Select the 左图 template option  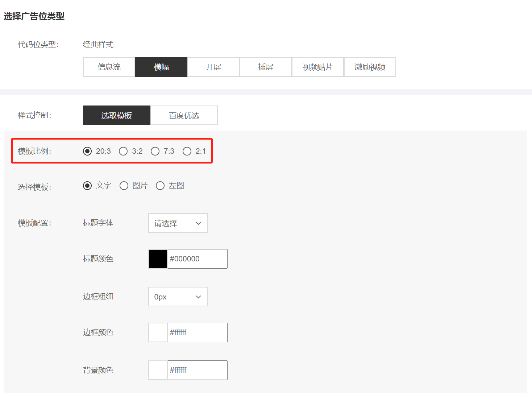click(x=160, y=186)
